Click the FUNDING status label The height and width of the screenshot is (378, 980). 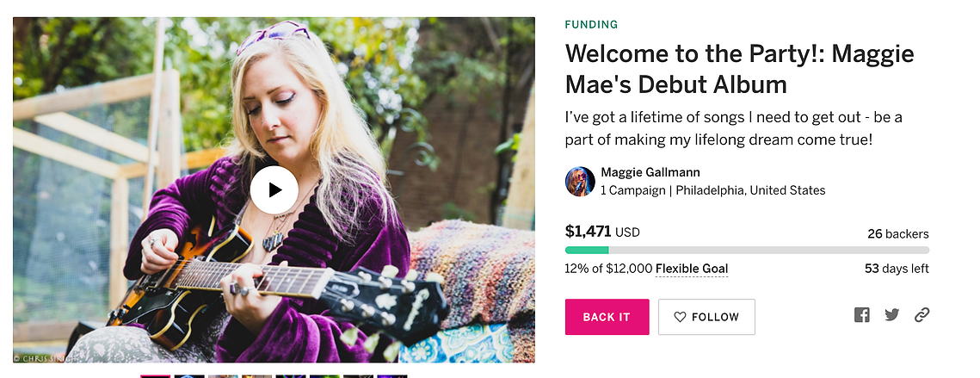(591, 25)
